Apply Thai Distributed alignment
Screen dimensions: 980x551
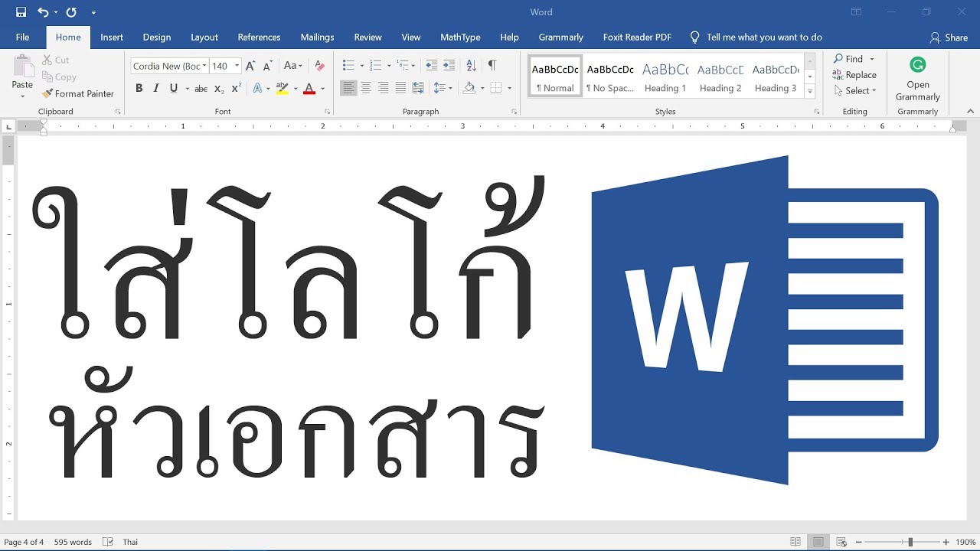pyautogui.click(x=418, y=89)
